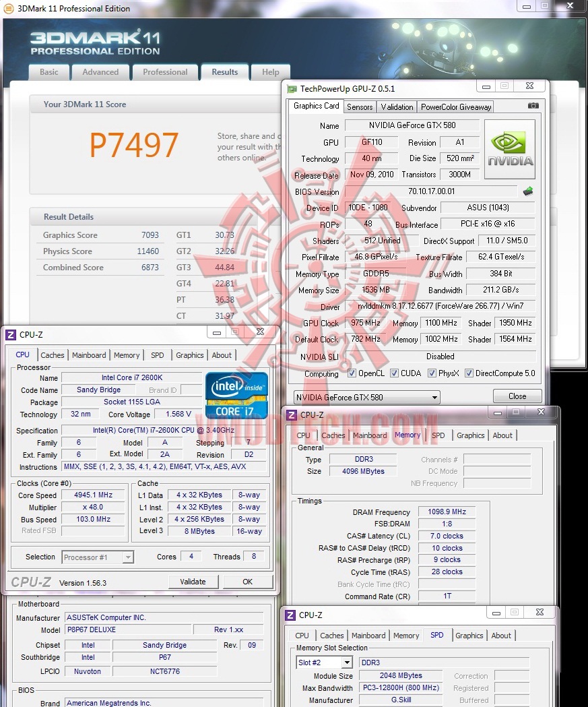Open About tab in CPU-Z processor window

click(222, 355)
